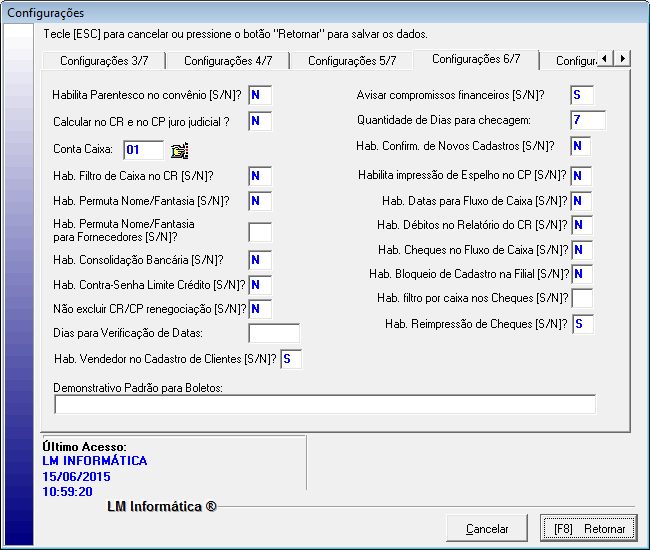Click the Conta Caixa input field

tap(143, 151)
